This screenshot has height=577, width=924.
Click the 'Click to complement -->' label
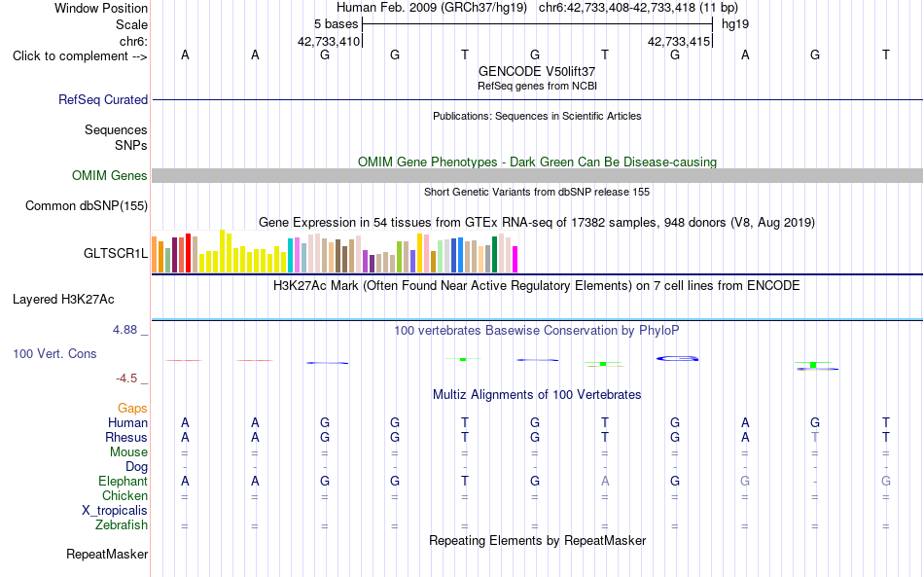(x=80, y=56)
